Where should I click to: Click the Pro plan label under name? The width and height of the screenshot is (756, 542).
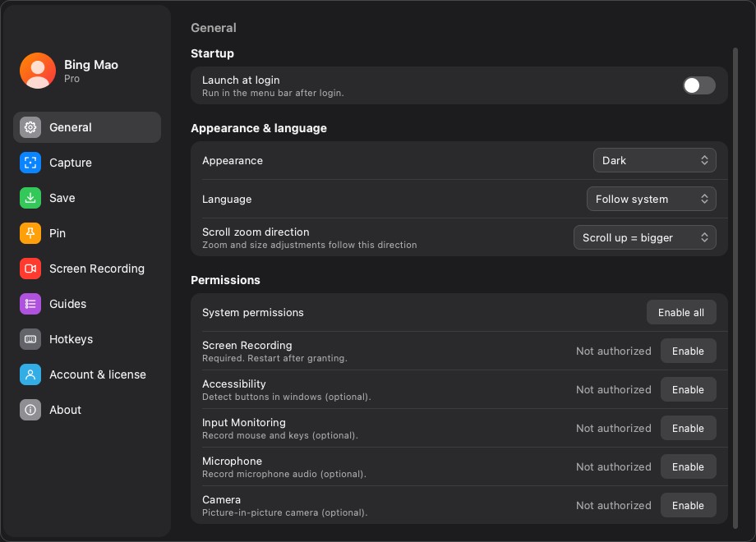(71, 79)
